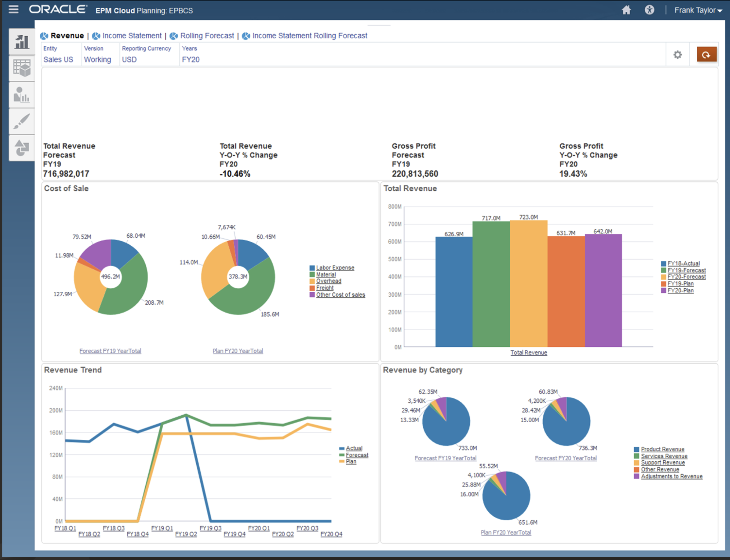Select the paintbrush sidebar icon
730x560 pixels.
[x=22, y=121]
